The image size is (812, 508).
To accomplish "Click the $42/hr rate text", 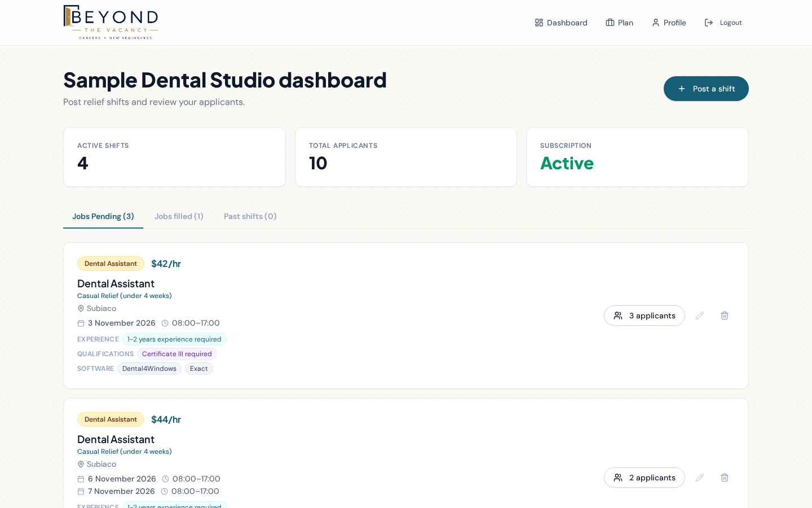I will coord(166,264).
